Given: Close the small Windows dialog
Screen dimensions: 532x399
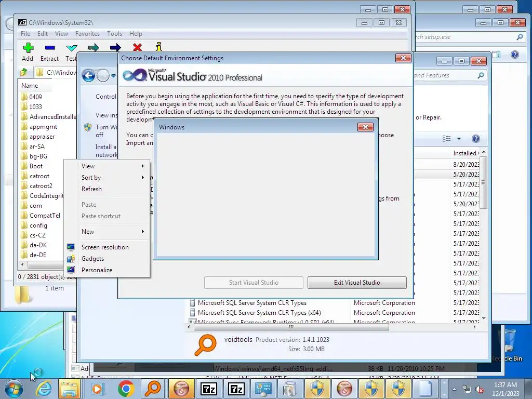Looking at the screenshot, I should [x=365, y=127].
